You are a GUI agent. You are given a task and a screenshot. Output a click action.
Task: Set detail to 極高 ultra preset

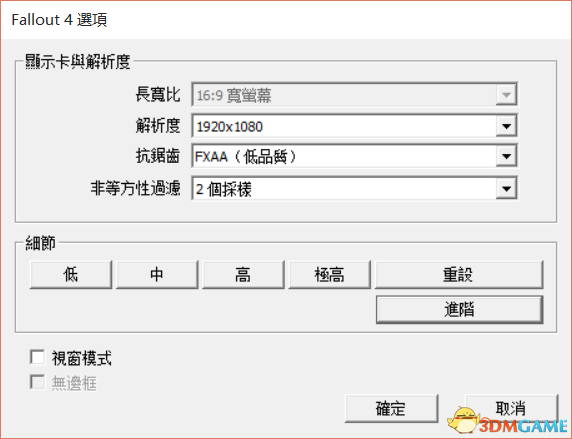329,274
